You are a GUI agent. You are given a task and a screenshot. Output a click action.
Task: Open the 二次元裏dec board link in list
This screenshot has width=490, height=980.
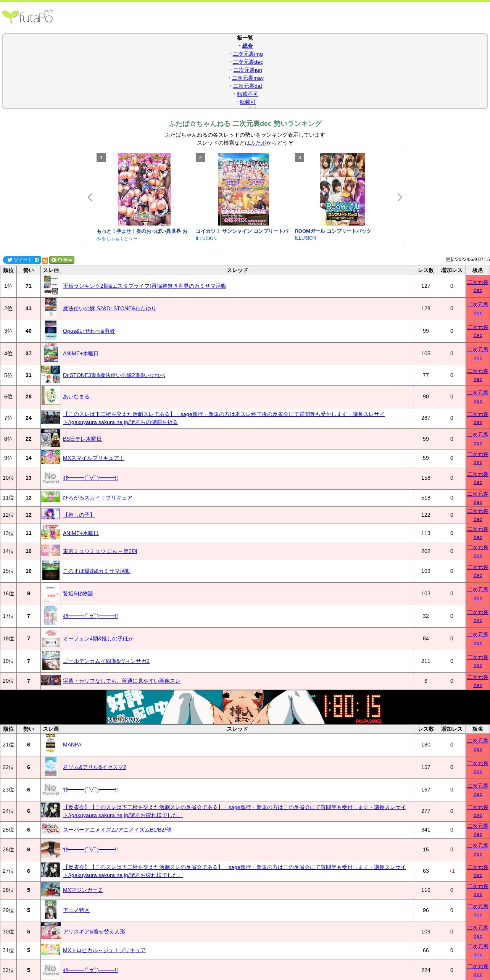[248, 62]
